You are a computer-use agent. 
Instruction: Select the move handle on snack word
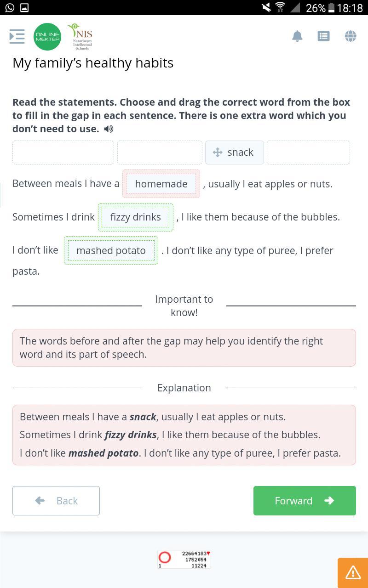(x=218, y=153)
